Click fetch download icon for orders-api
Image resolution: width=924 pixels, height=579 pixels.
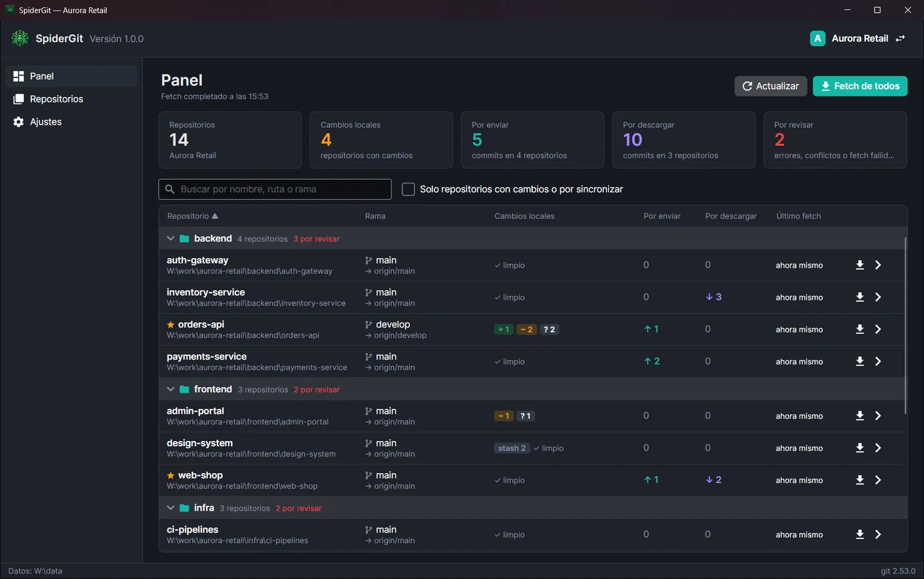pos(860,329)
